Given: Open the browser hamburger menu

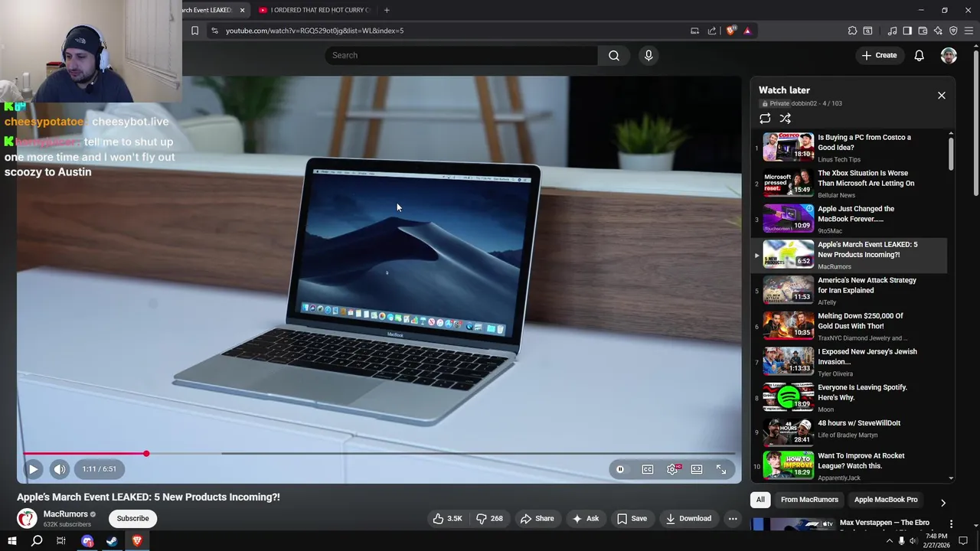Looking at the screenshot, I should [969, 31].
